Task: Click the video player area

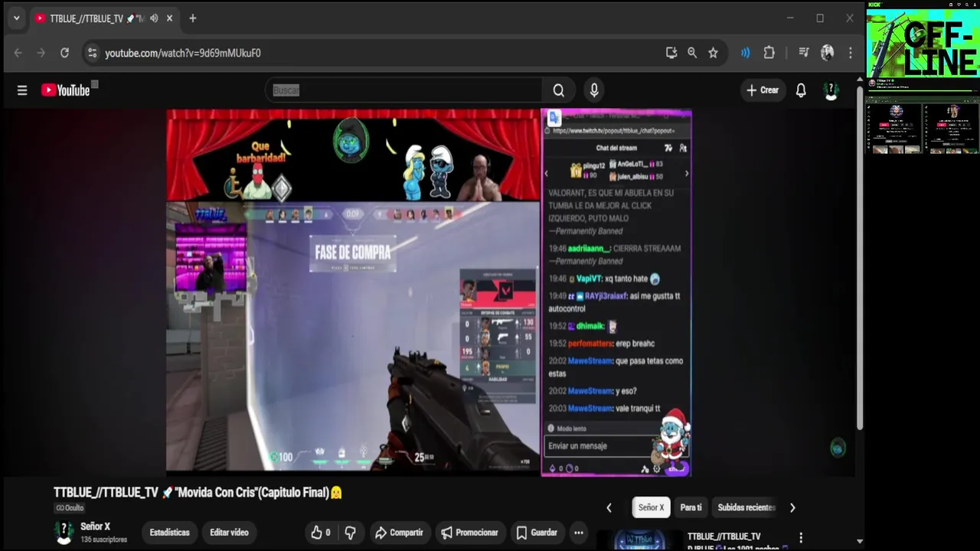Action: (x=430, y=293)
